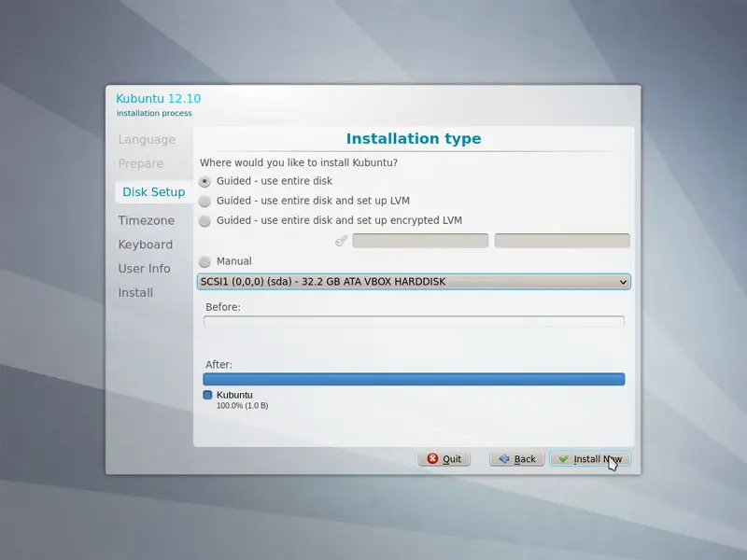The width and height of the screenshot is (747, 560).
Task: Go Back to the previous step
Action: pyautogui.click(x=517, y=459)
